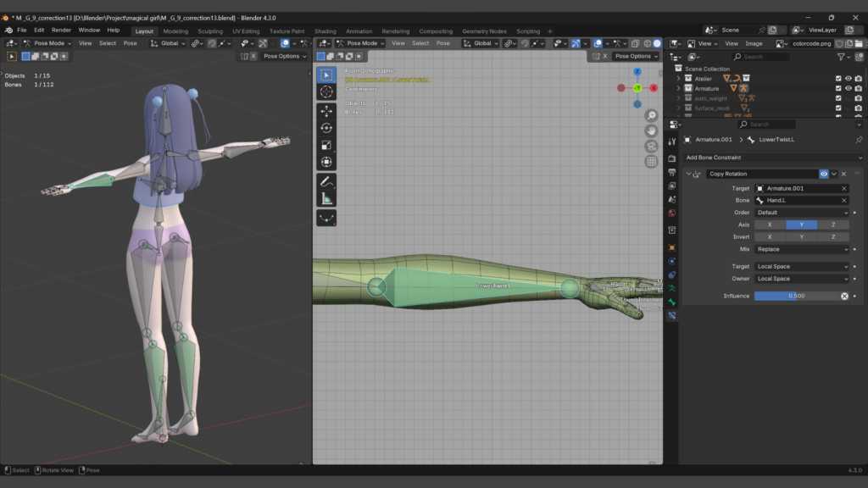Hide the Atelier collection with eye icon
The width and height of the screenshot is (868, 488).
point(848,78)
